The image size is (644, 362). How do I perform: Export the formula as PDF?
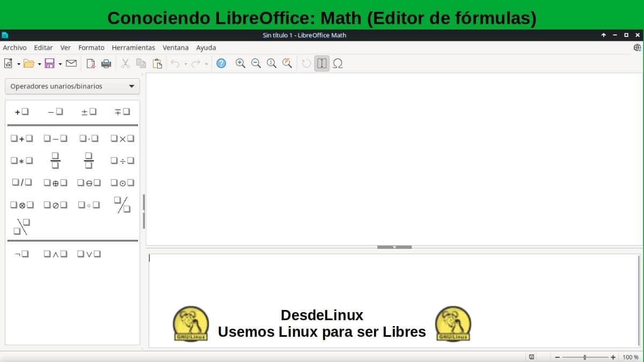pos(90,63)
